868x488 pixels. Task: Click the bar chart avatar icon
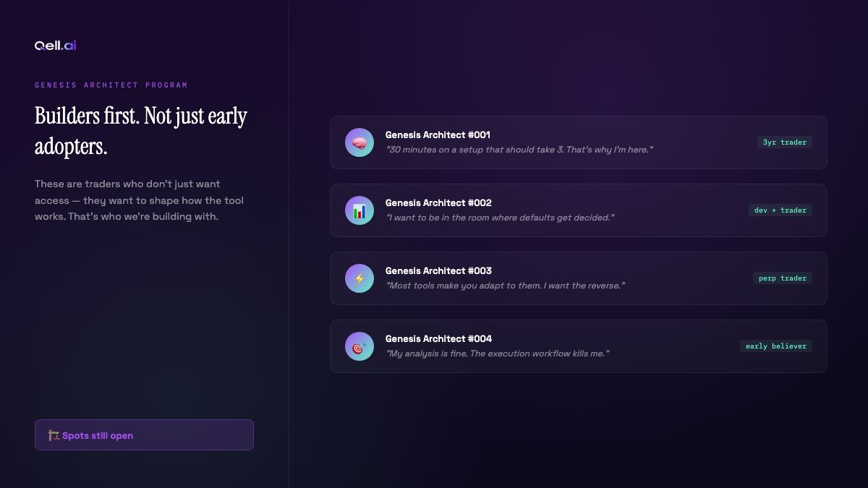(359, 210)
